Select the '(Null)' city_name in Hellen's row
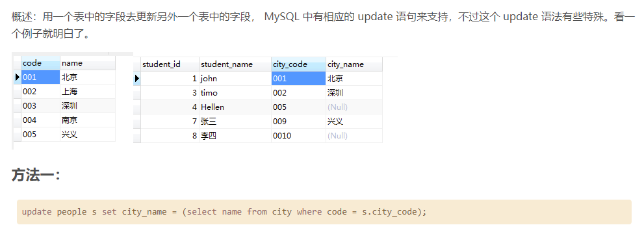 (354, 107)
